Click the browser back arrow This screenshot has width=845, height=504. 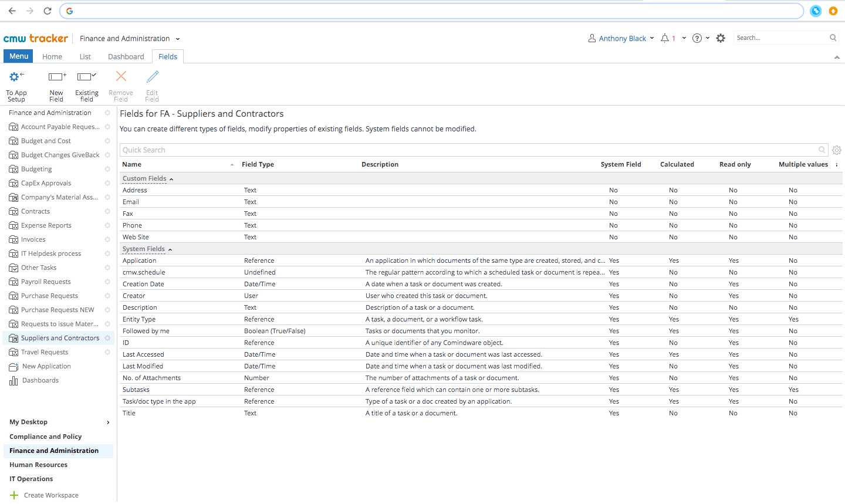12,11
